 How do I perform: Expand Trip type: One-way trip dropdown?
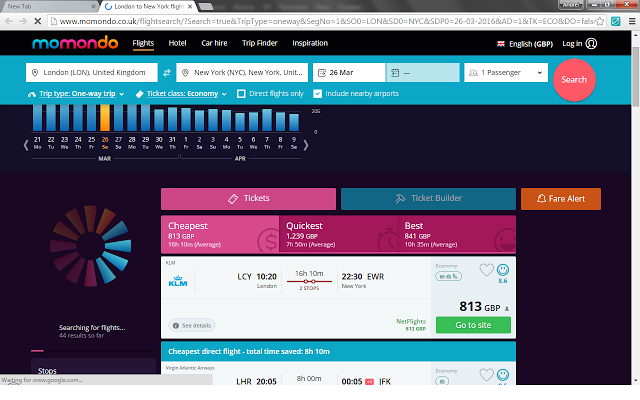(76, 94)
